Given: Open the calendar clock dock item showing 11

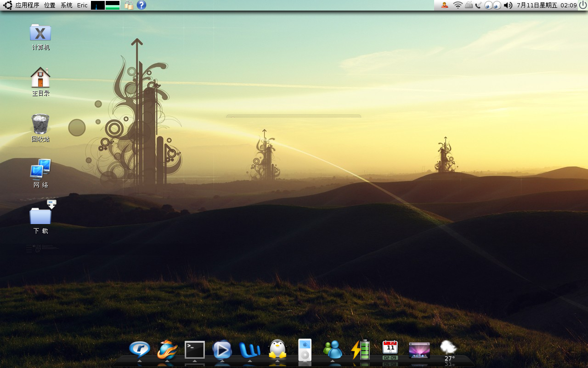Looking at the screenshot, I should click(x=390, y=350).
